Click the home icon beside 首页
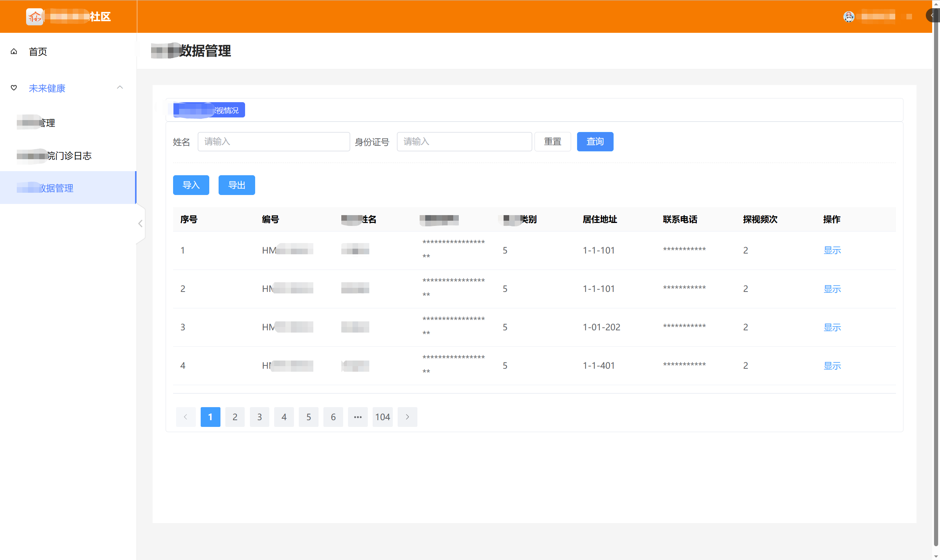Viewport: 940px width, 560px height. click(14, 51)
